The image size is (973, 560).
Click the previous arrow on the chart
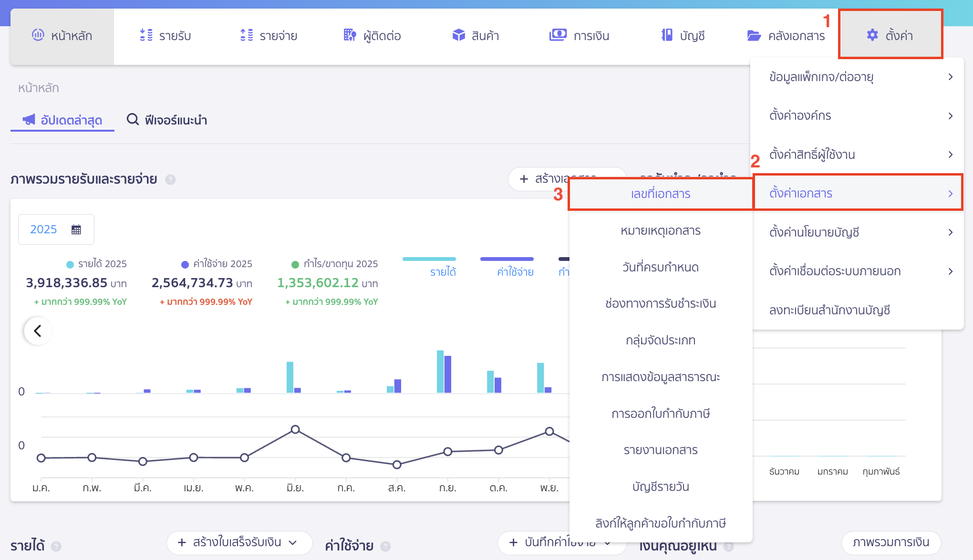37,331
